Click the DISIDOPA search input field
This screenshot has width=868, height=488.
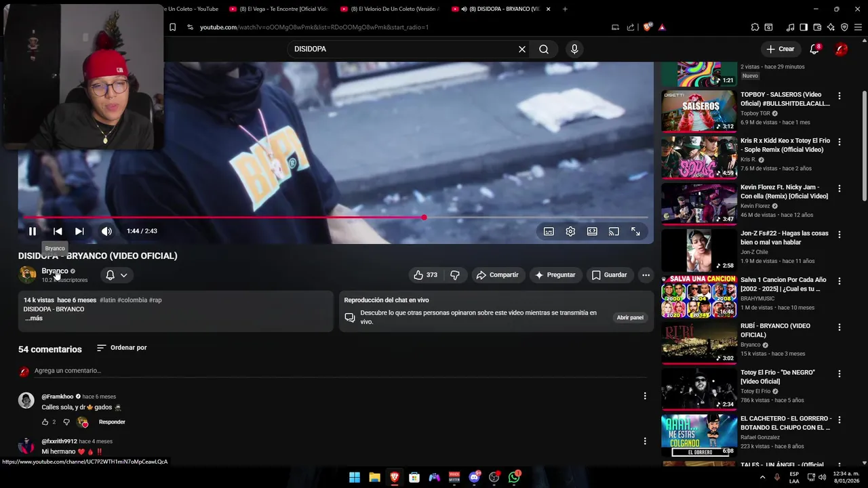pos(403,49)
